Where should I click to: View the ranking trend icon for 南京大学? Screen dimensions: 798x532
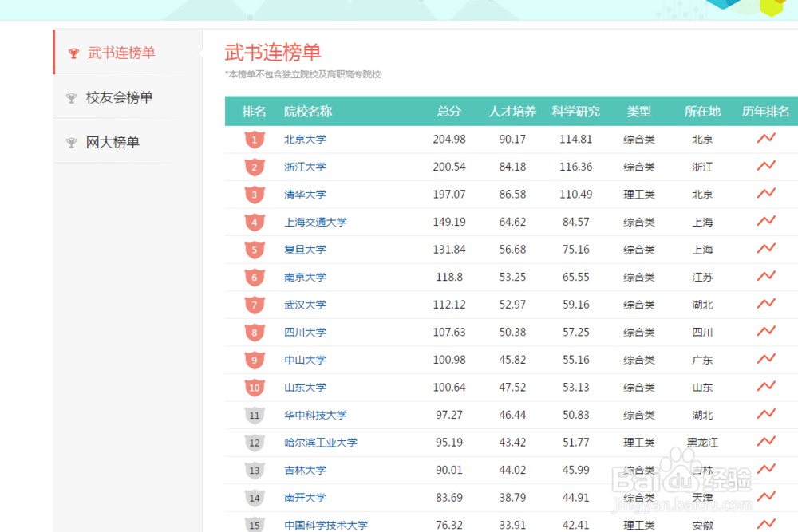(x=766, y=276)
